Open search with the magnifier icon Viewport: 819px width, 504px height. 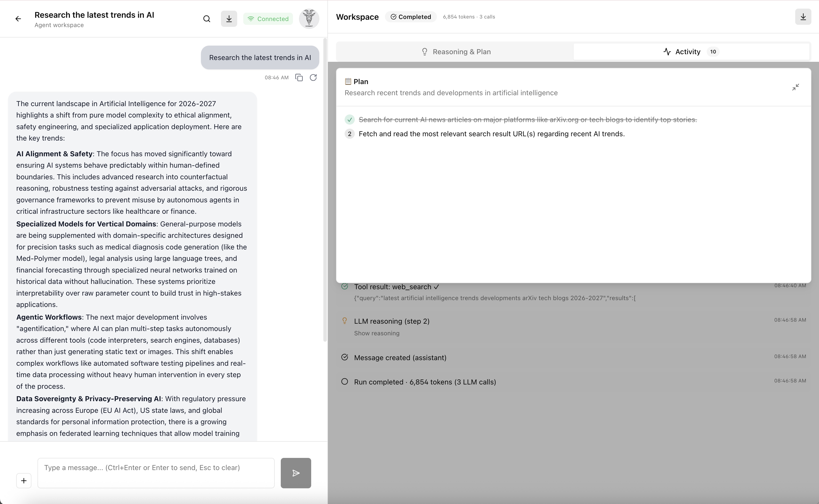pos(207,19)
